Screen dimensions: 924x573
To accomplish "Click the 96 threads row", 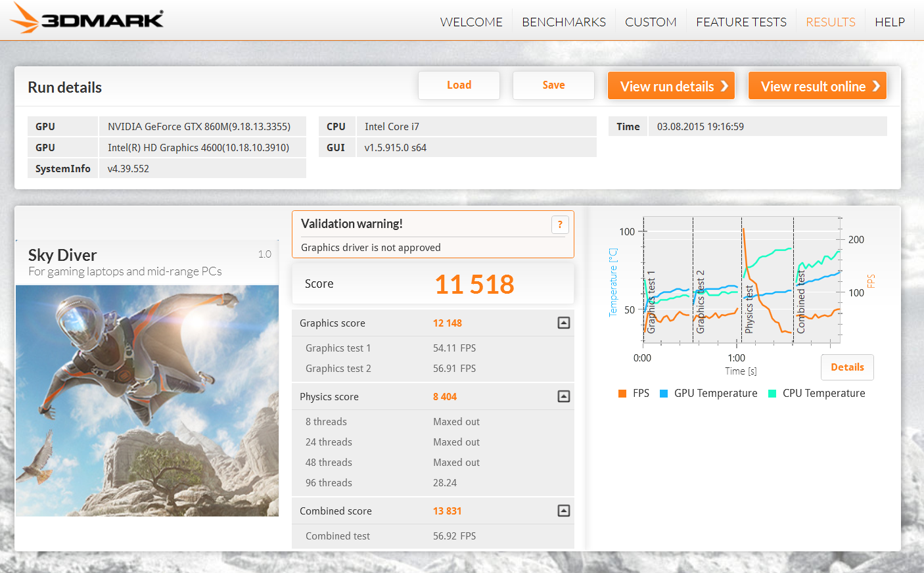I will 433,483.
